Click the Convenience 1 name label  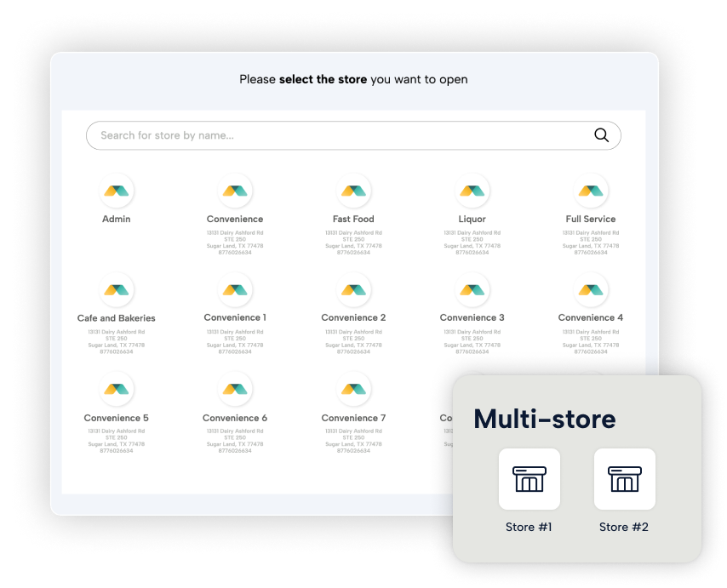[235, 317]
